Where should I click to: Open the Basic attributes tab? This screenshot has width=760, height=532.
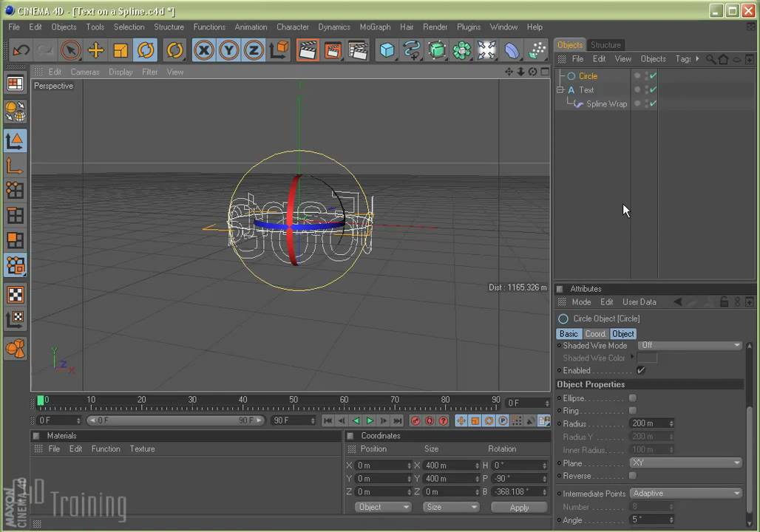pyautogui.click(x=569, y=334)
